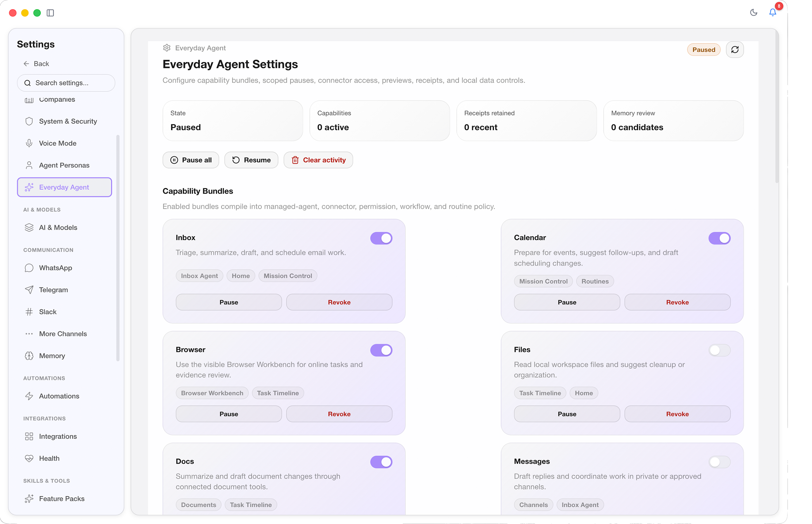Click the Back arrow icon
The image size is (812, 524).
(26, 64)
